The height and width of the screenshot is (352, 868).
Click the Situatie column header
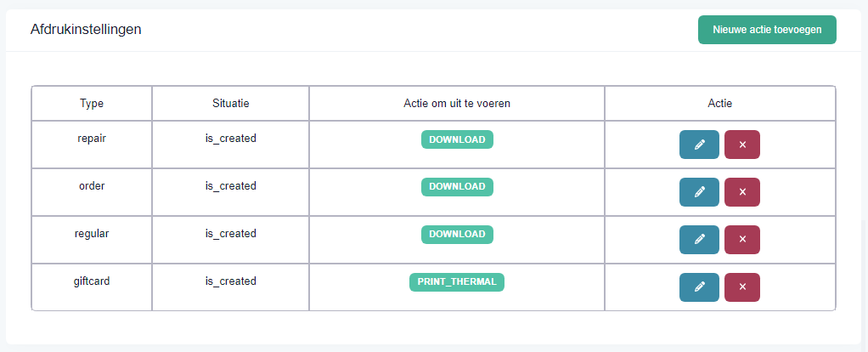pyautogui.click(x=231, y=103)
